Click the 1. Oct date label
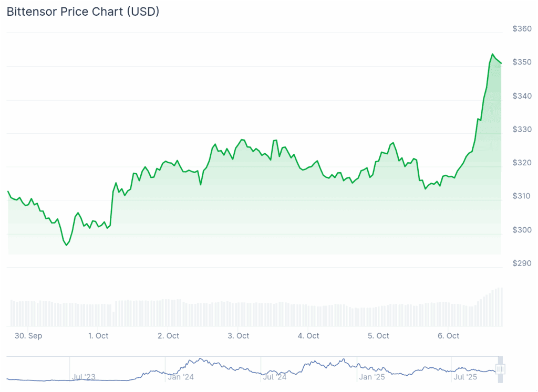The image size is (538, 392). pyautogui.click(x=98, y=336)
